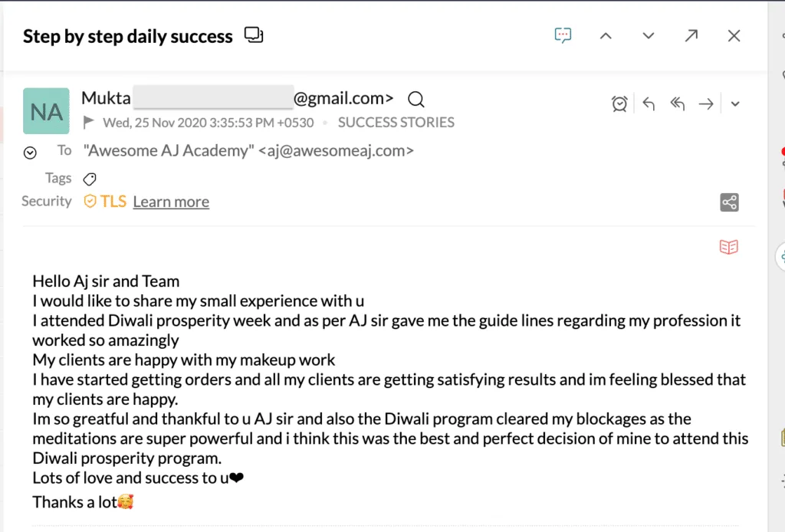Image resolution: width=785 pixels, height=532 pixels.
Task: Open SUCCESS STORIES folder label
Action: [396, 122]
